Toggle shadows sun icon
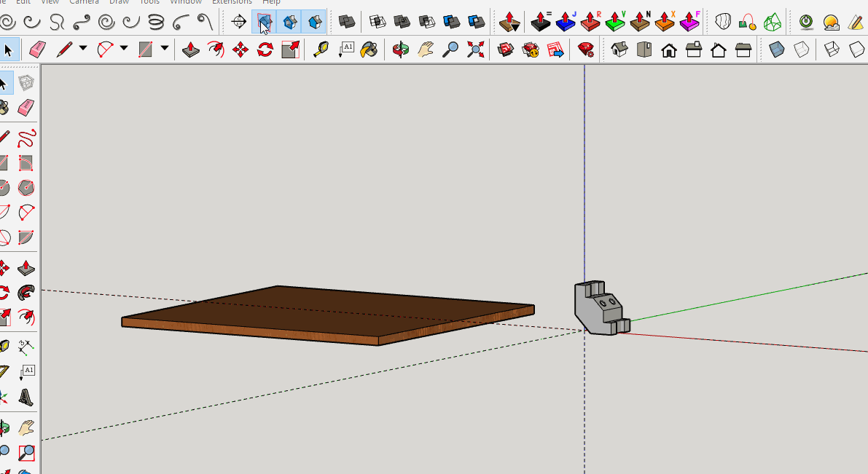The height and width of the screenshot is (474, 868). (831, 22)
